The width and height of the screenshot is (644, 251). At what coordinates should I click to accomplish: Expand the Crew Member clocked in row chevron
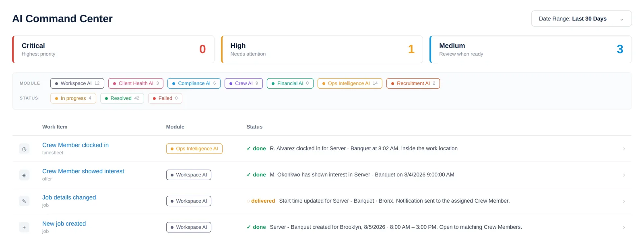click(x=624, y=149)
